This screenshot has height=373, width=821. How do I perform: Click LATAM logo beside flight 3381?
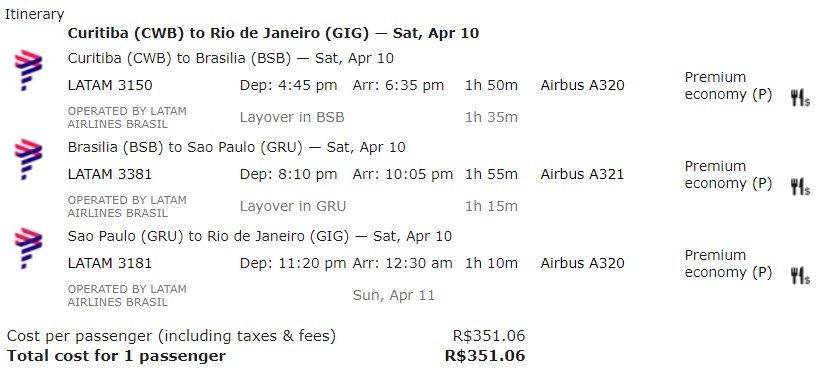tap(28, 159)
